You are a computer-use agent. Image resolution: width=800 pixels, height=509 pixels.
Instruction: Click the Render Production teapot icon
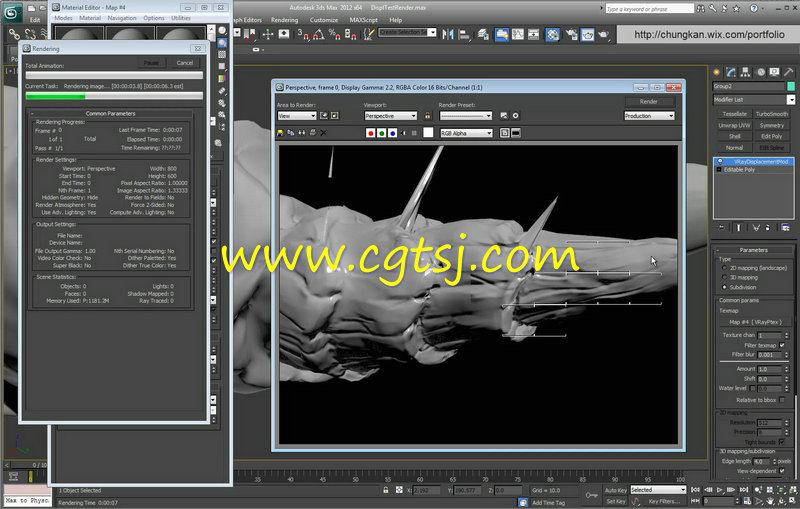click(604, 34)
